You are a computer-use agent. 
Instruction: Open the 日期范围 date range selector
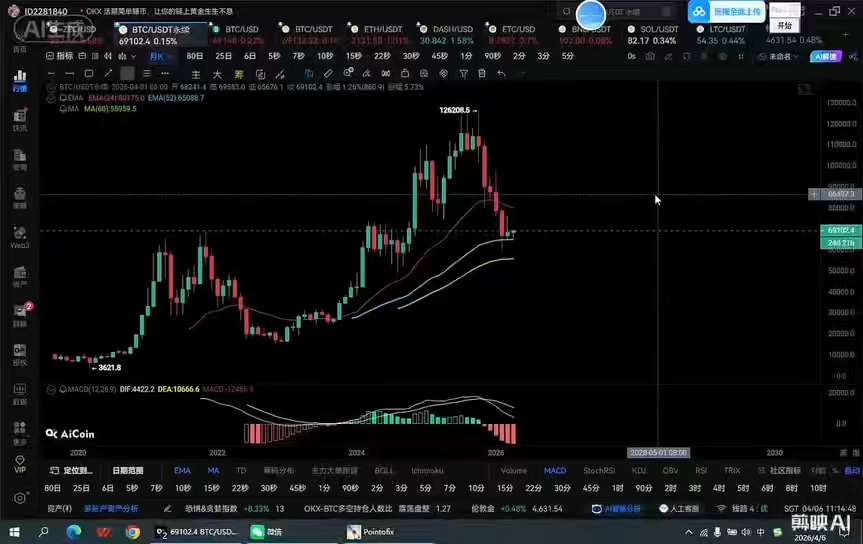(x=128, y=471)
